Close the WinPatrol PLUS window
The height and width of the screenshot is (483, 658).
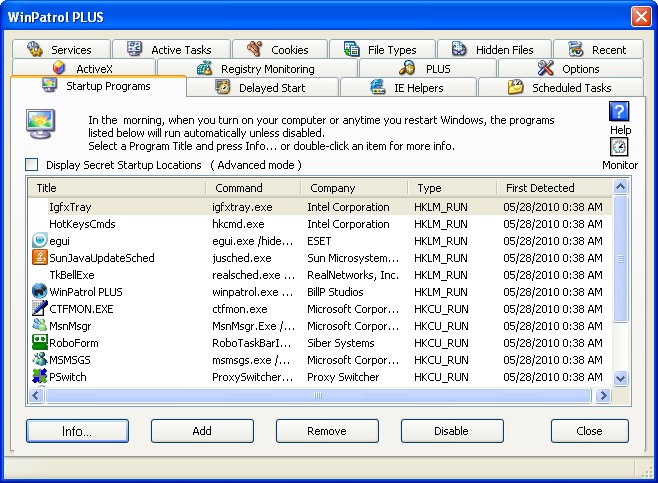click(x=641, y=17)
